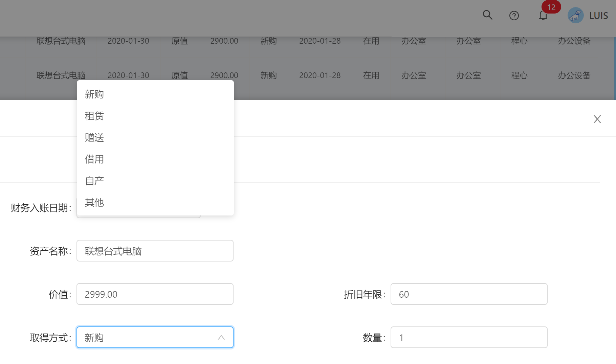Choose 自产 as acquisition method

click(x=94, y=181)
